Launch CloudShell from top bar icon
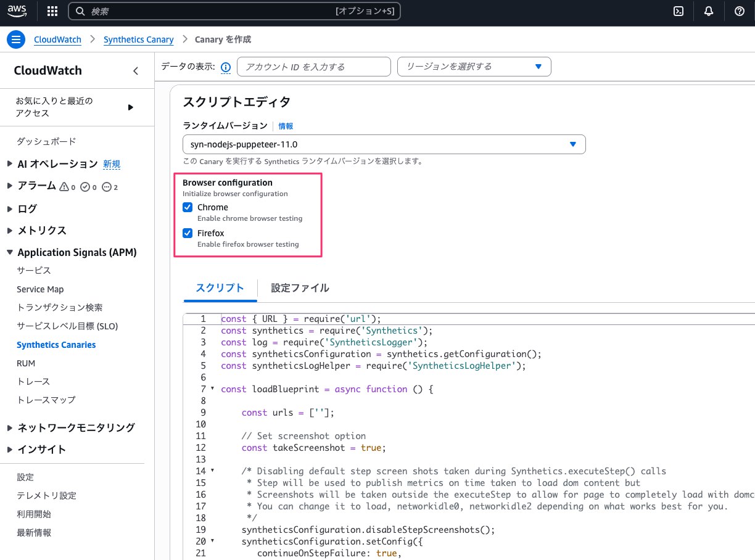Image resolution: width=755 pixels, height=560 pixels. [679, 11]
